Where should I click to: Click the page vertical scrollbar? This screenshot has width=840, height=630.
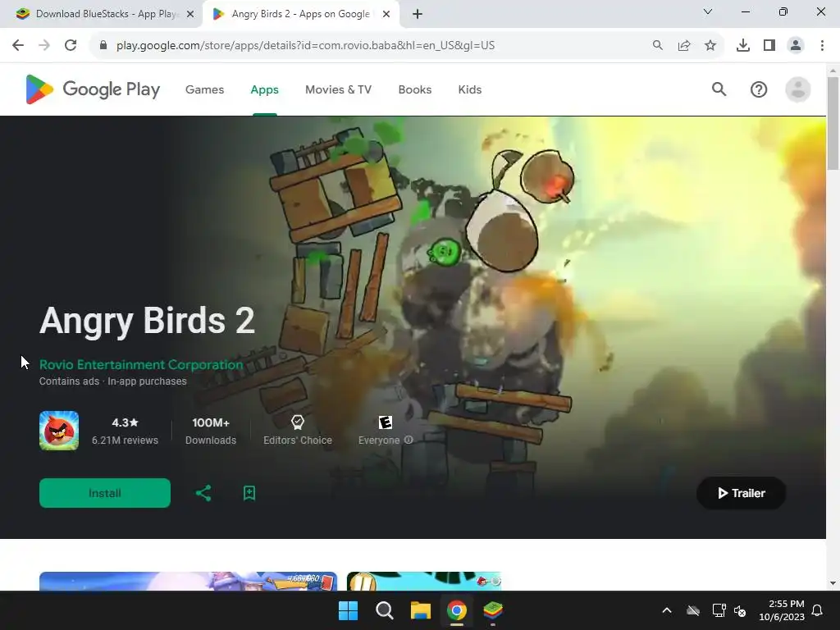point(833,123)
